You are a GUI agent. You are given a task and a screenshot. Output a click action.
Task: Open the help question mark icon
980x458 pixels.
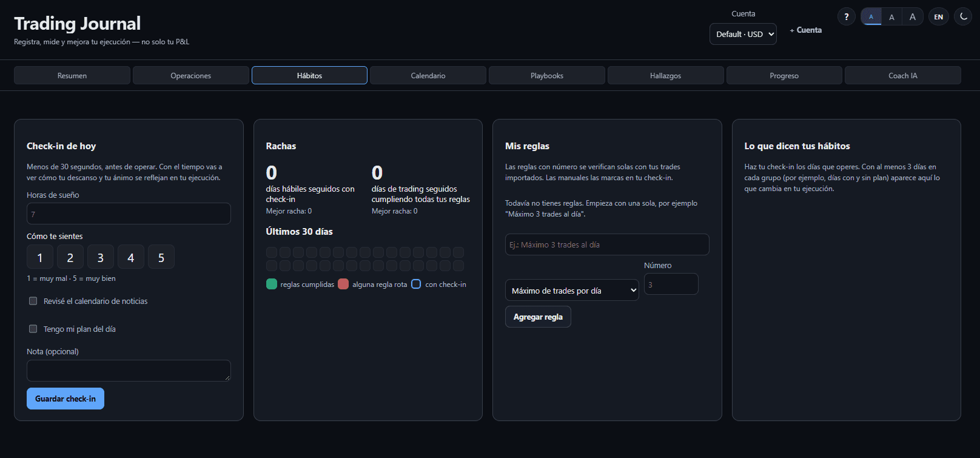coord(846,17)
